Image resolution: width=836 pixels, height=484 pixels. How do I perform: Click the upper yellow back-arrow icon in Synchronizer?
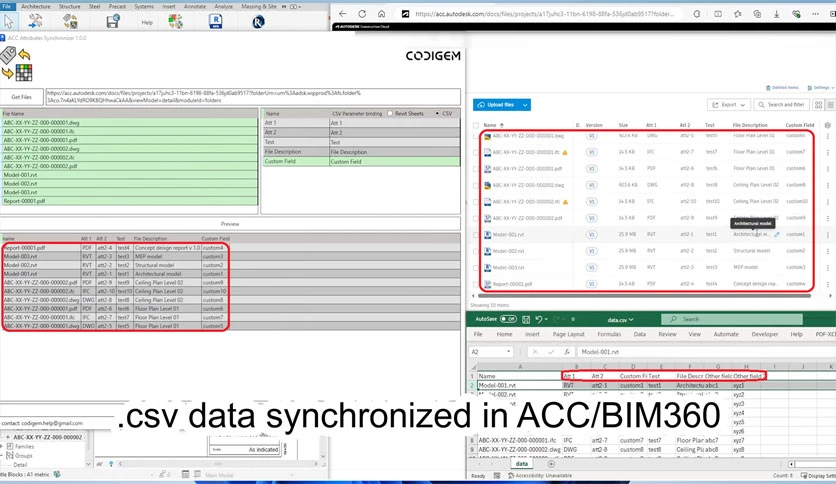24,54
